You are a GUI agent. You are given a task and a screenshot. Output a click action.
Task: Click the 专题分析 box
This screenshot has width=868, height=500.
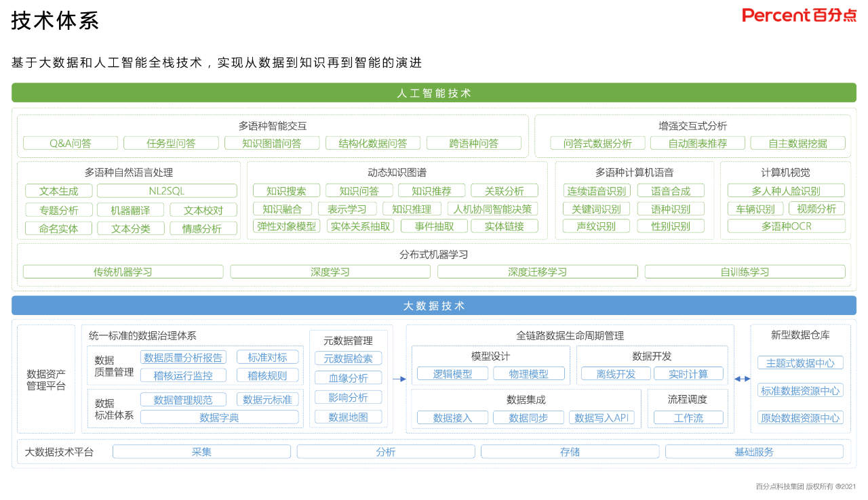point(58,210)
